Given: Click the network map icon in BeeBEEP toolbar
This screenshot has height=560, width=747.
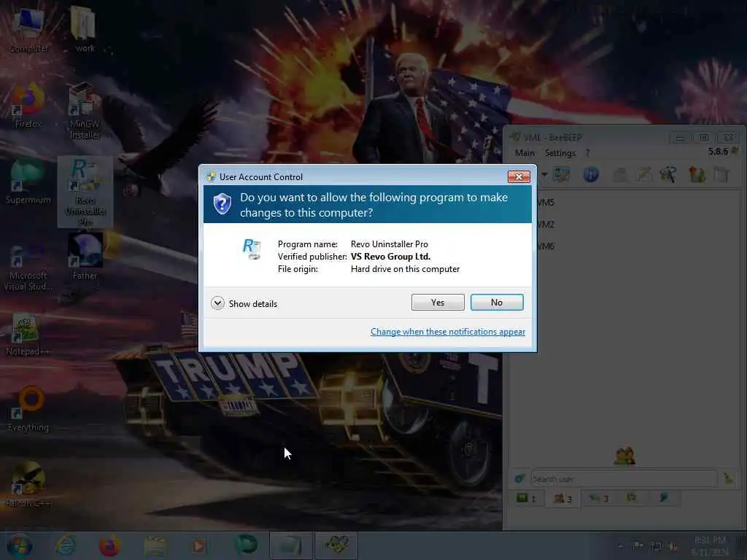Looking at the screenshot, I should (x=562, y=174).
